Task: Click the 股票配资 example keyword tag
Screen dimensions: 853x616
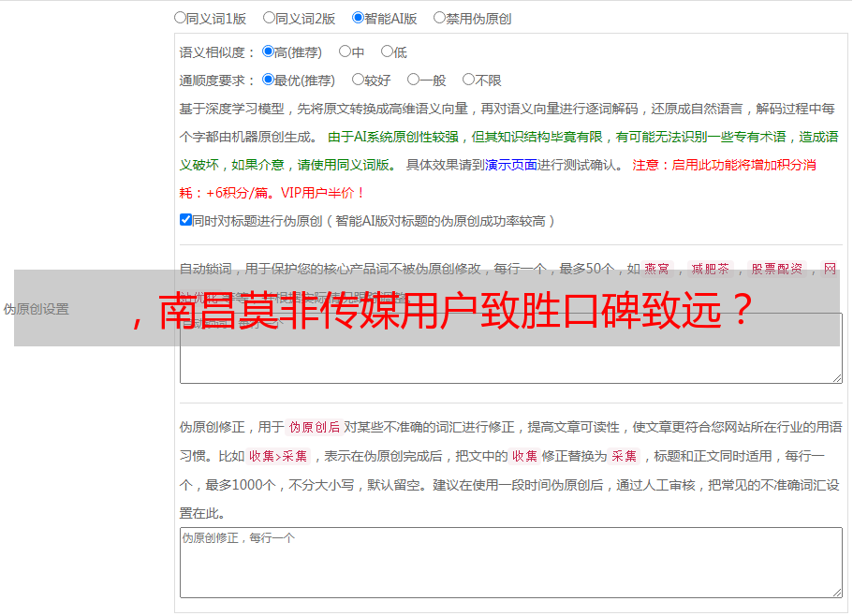Action: click(x=777, y=269)
